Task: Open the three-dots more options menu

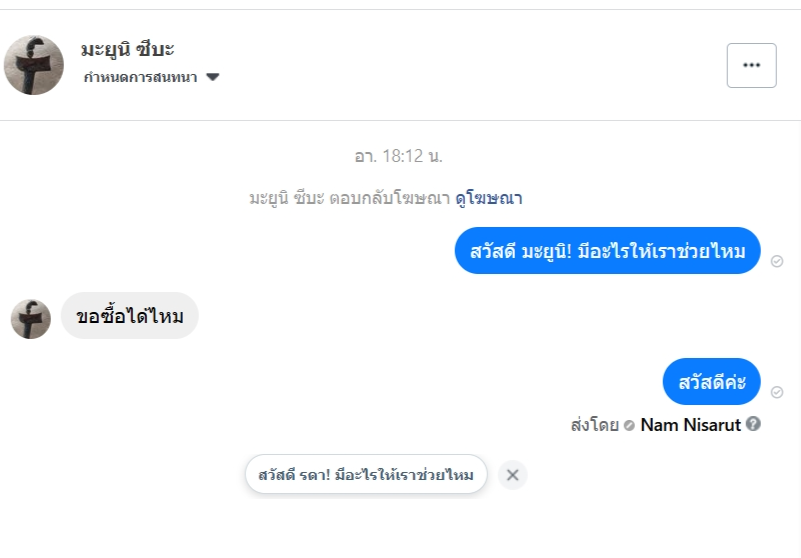Action: pyautogui.click(x=751, y=65)
